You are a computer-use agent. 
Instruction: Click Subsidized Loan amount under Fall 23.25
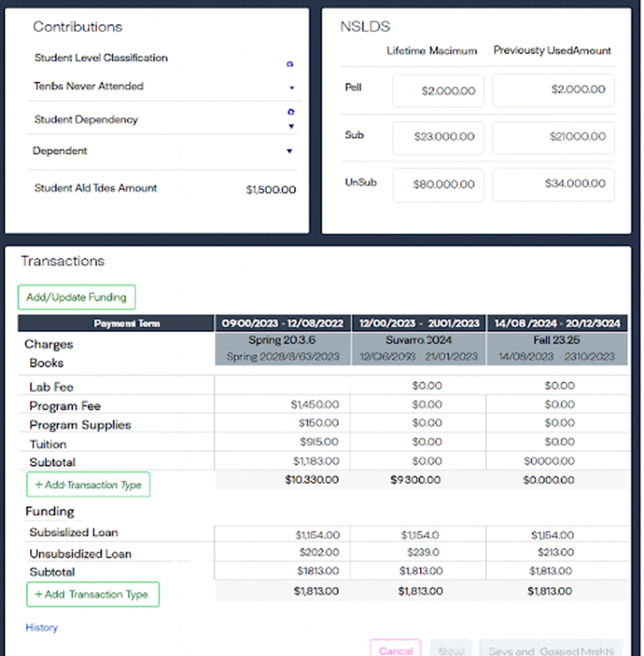(x=552, y=535)
